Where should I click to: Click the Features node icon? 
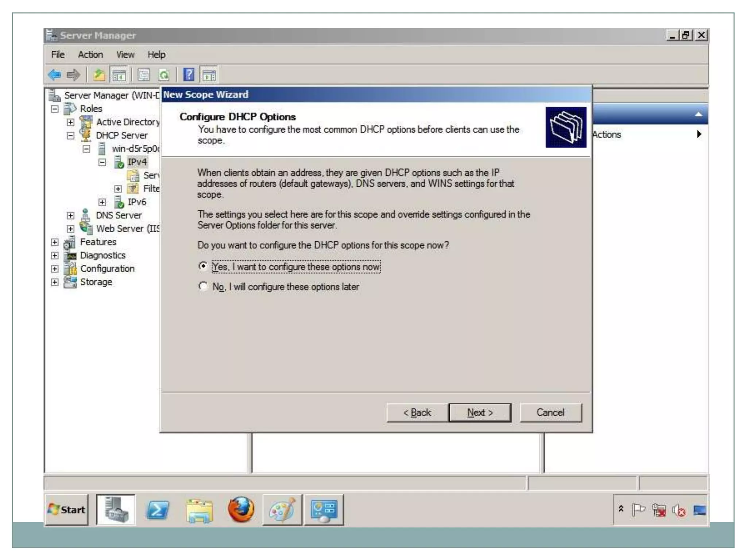(x=69, y=242)
